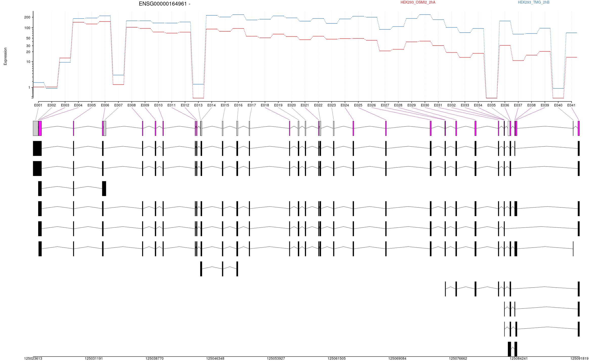Click exon label E039
The height and width of the screenshot is (364, 607).
pos(545,105)
